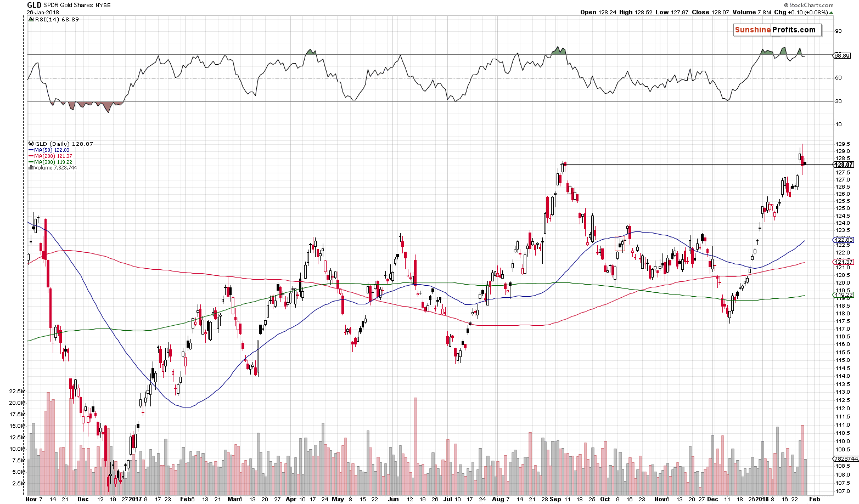Click the MA(50) 122.83 legend text
The height and width of the screenshot is (504, 859).
pyautogui.click(x=52, y=150)
